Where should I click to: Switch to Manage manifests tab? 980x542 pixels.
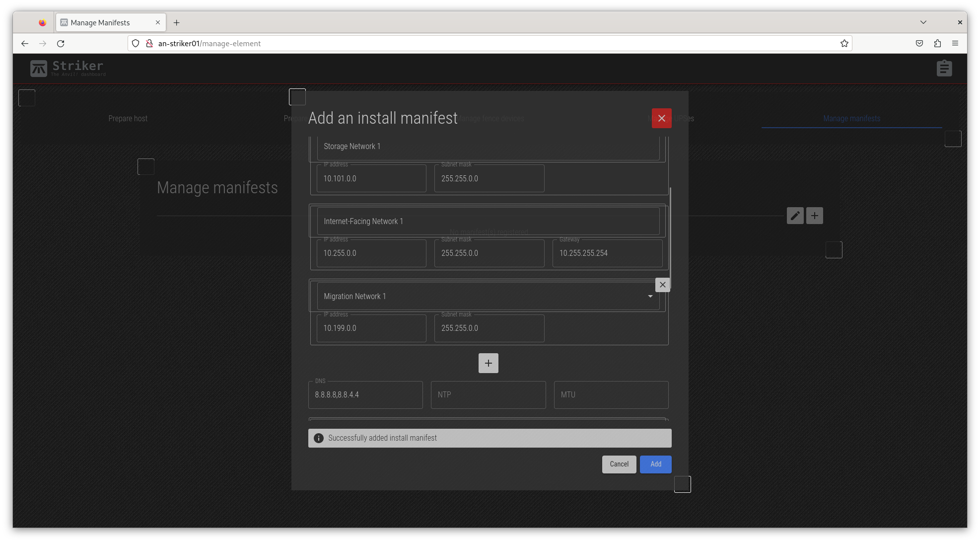(851, 118)
